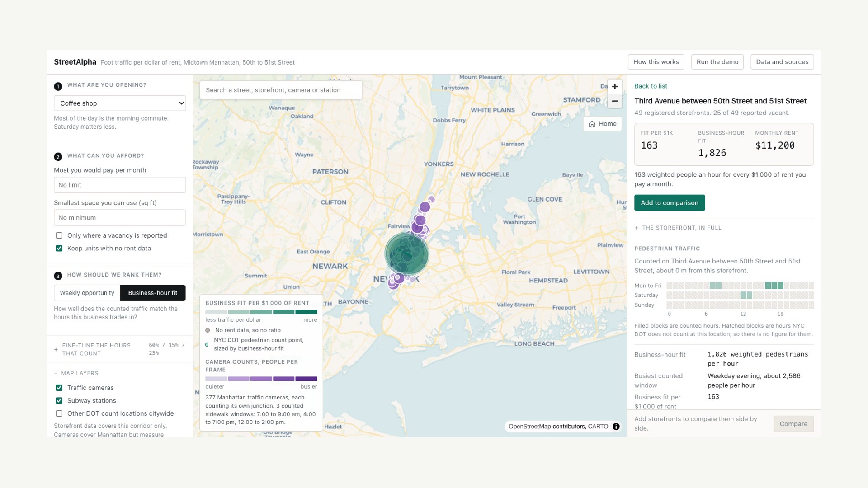Click the Third Avenue storefront title

[720, 101]
